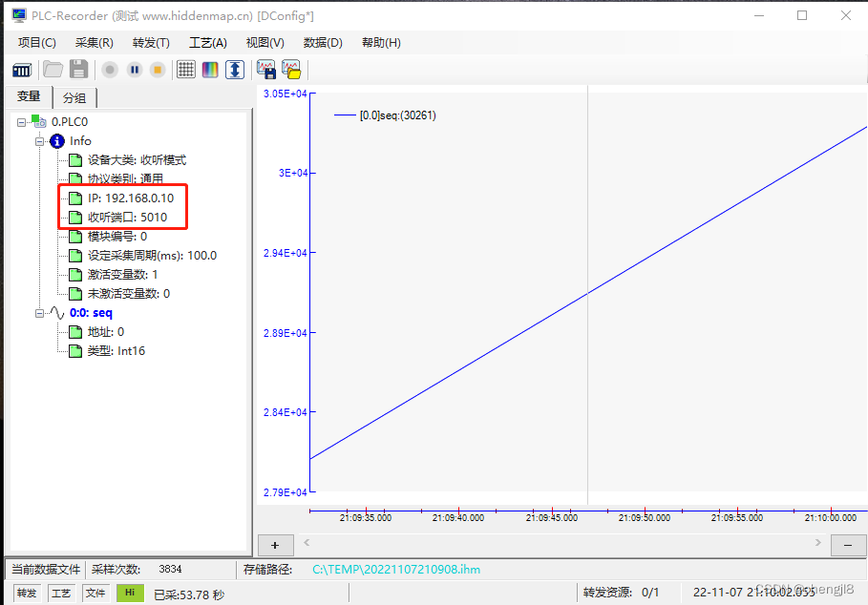Viewport: 868px width, 605px height.
Task: Collapse the 0:0: seq variable node
Action: coord(39,313)
